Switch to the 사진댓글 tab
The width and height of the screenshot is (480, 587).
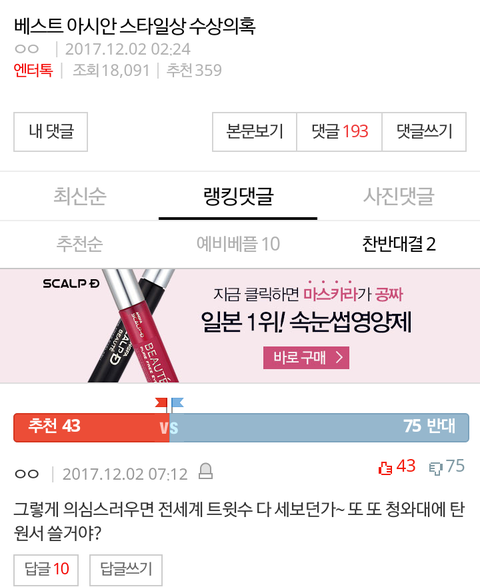tap(399, 196)
